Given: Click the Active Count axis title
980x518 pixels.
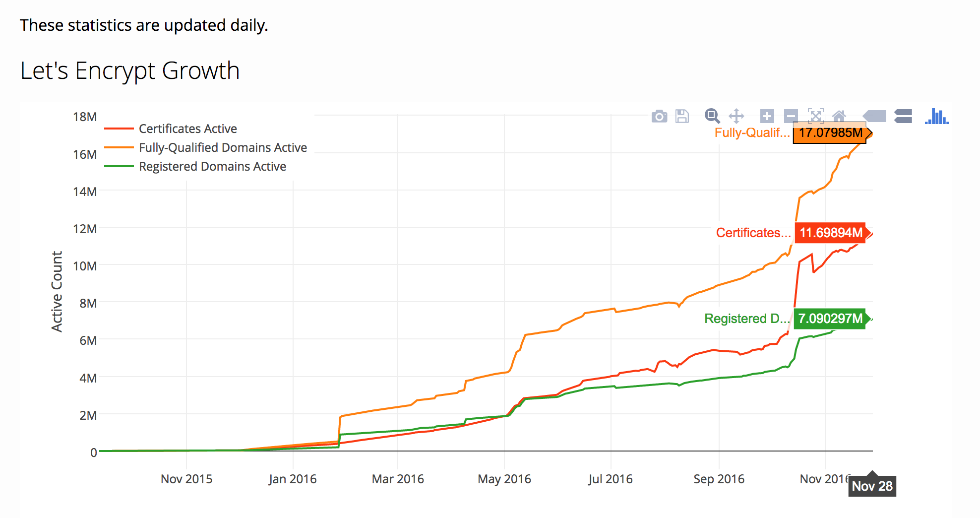Looking at the screenshot, I should coord(57,291).
